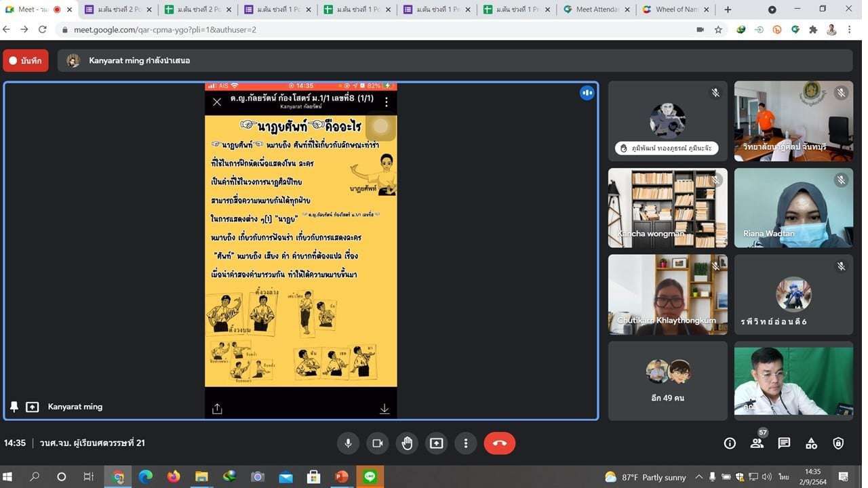This screenshot has width=868, height=488.
Task: Raise hand in the meeting
Action: point(407,443)
